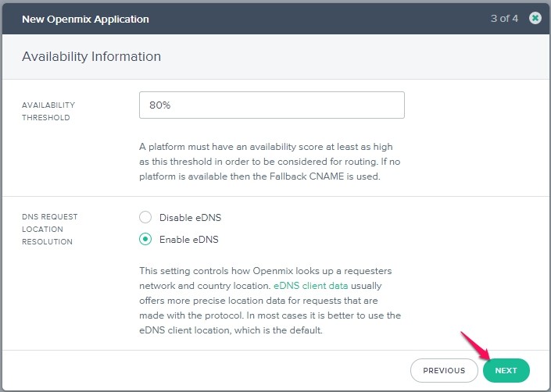Click the 'AVAILABILITY THRESHOLD' field label

[x=48, y=112]
